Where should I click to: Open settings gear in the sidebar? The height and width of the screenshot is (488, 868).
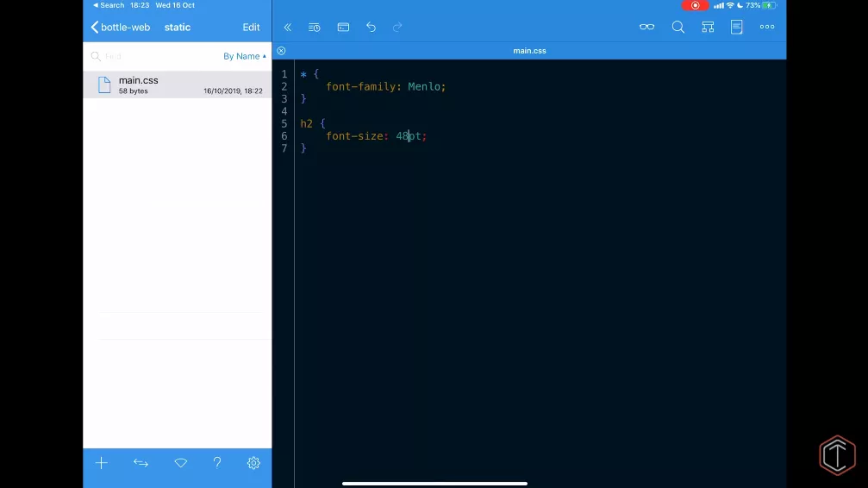(253, 463)
